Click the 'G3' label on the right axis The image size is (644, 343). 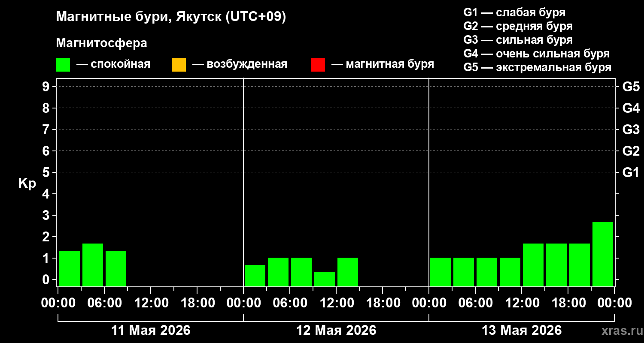pos(631,129)
